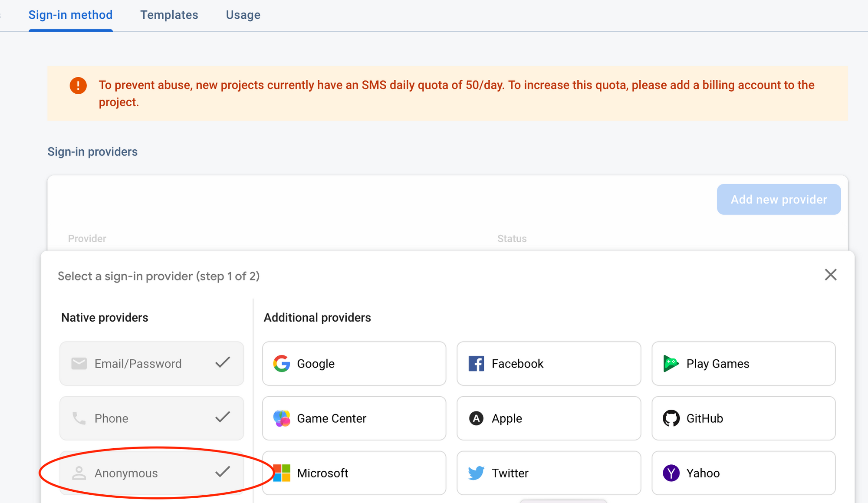Click the Phone enabled checkmark
Screen dimensions: 868x503
pos(223,417)
